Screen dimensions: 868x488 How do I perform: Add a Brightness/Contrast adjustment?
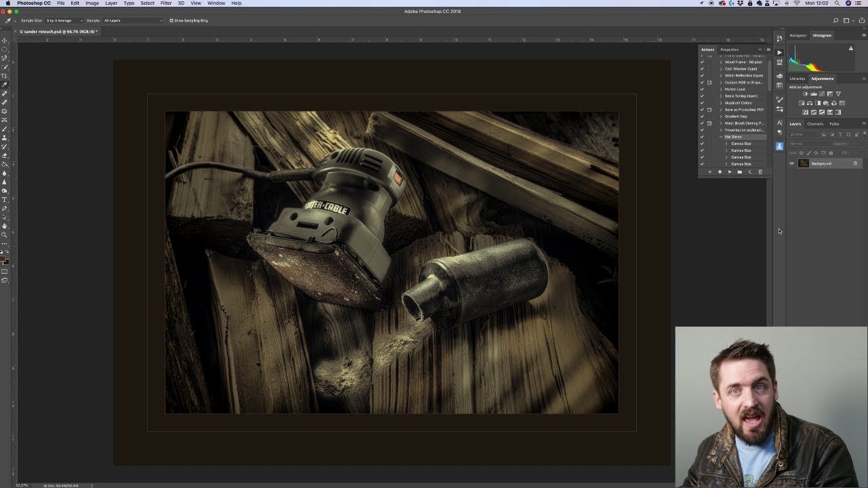[806, 94]
